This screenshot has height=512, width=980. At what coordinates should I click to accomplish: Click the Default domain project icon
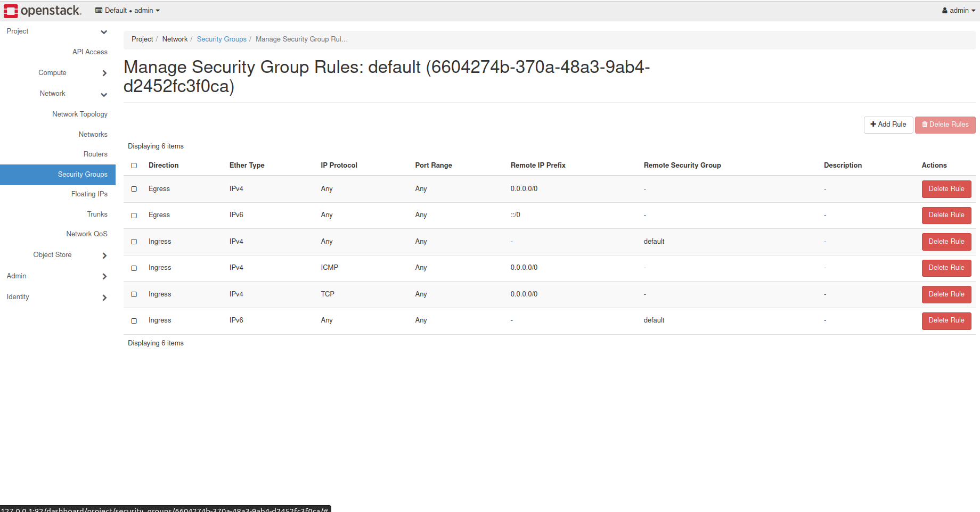tap(99, 11)
